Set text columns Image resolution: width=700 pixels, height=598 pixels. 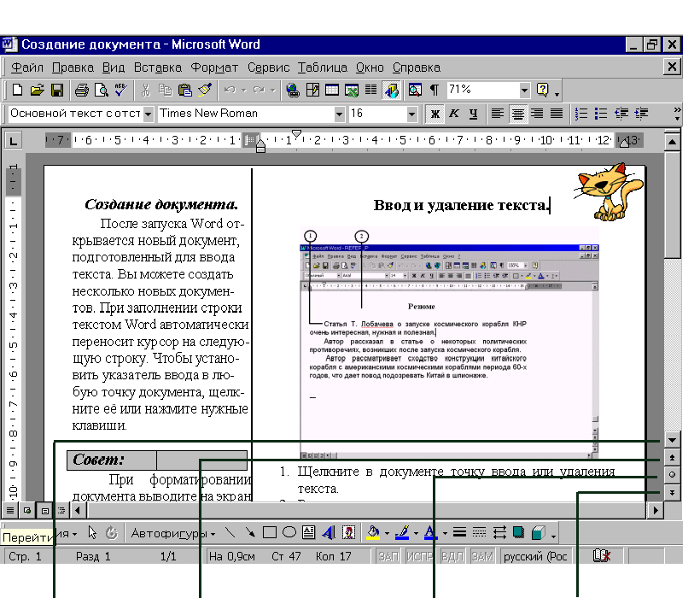click(371, 91)
